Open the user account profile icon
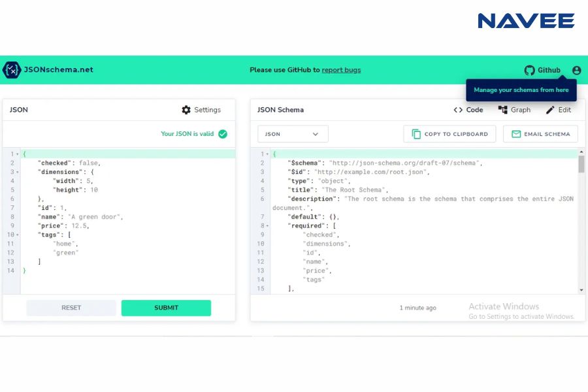The width and height of the screenshot is (588, 392). point(576,70)
